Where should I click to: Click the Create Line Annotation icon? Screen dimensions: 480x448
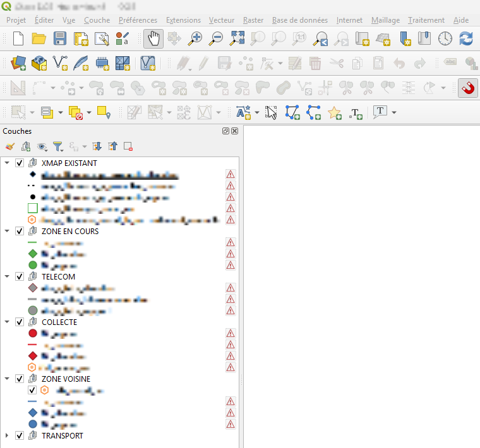pos(313,112)
